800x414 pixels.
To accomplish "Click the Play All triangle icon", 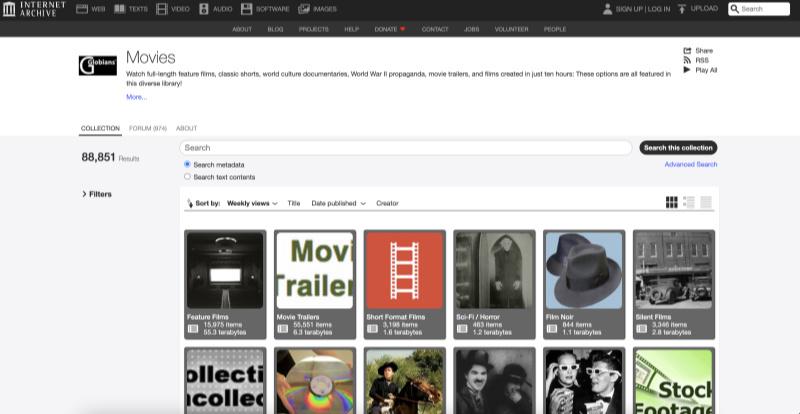I will (687, 70).
